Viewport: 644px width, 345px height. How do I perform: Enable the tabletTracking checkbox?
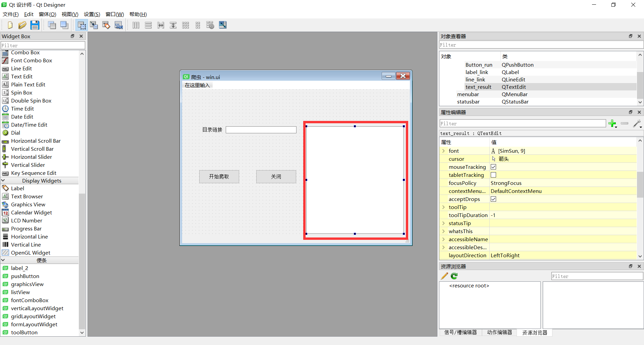(x=493, y=175)
